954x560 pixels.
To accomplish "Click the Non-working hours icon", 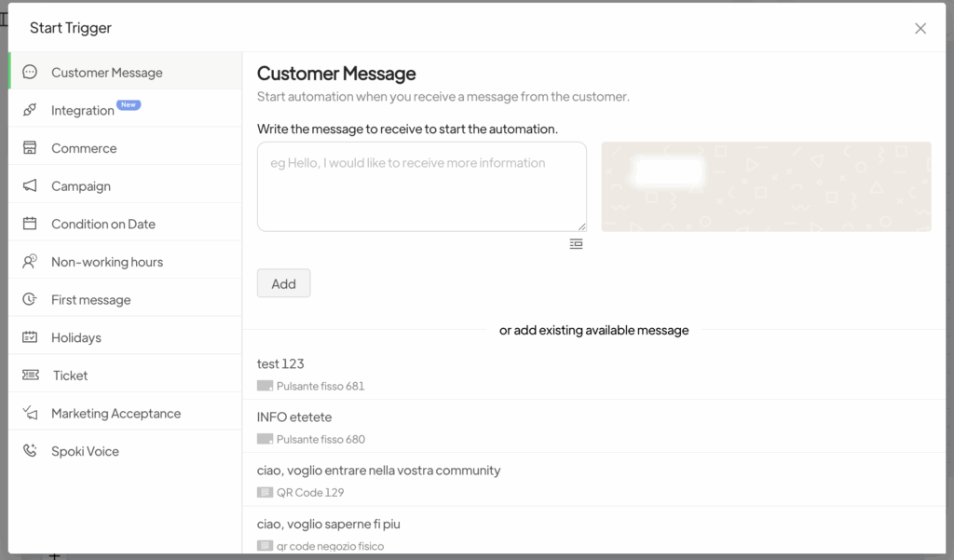I will (x=30, y=262).
